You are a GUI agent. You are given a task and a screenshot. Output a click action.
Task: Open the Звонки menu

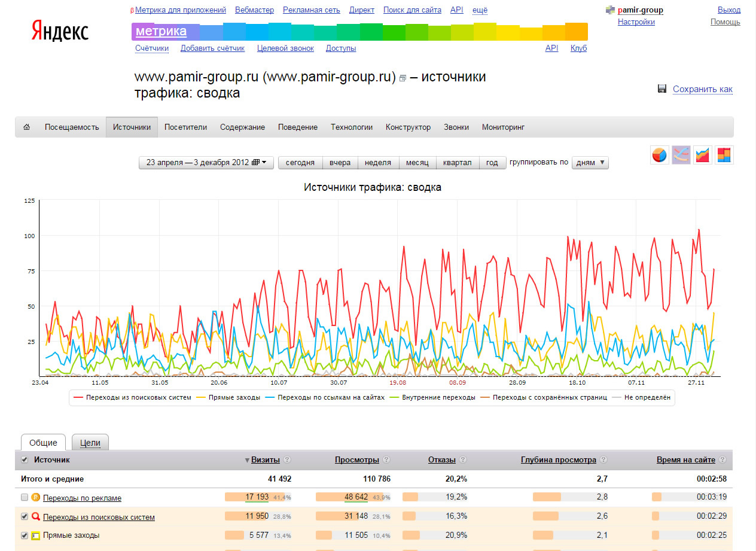point(456,127)
